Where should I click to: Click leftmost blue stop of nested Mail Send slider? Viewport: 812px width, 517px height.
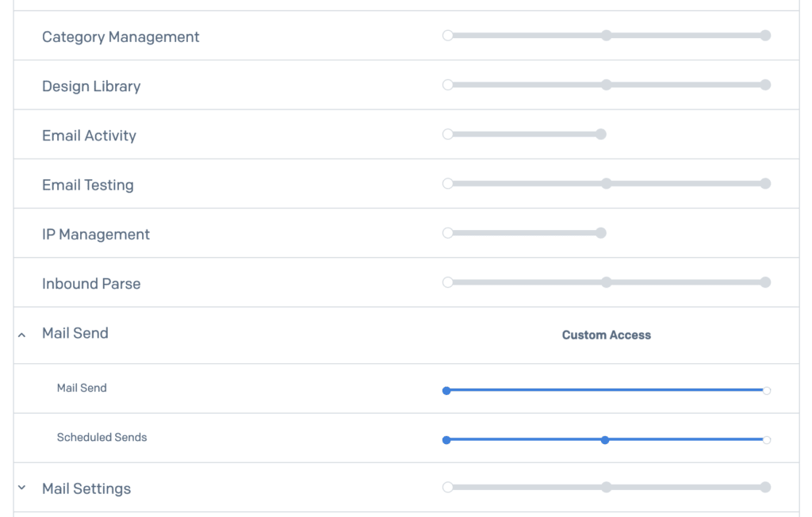pyautogui.click(x=446, y=390)
